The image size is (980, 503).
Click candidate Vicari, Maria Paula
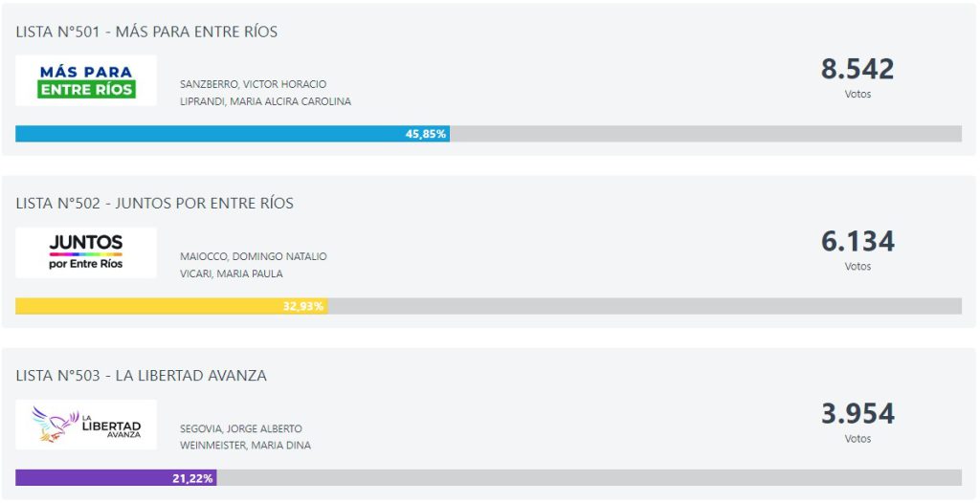click(232, 273)
